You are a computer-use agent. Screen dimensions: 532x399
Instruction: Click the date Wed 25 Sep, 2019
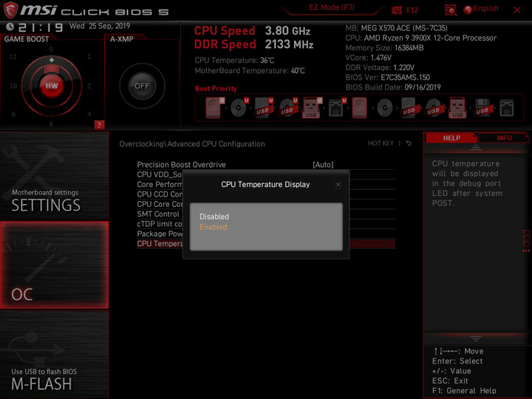[100, 26]
